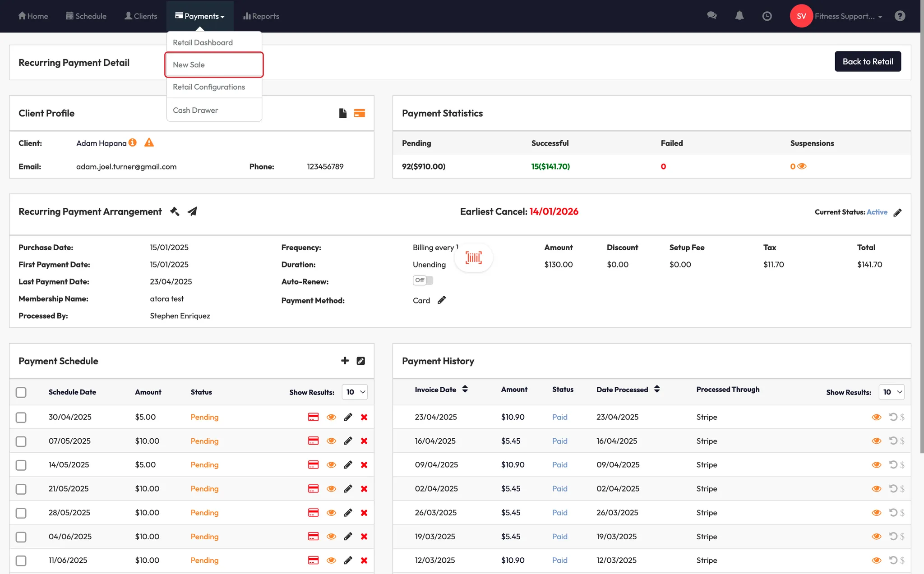Delete the 30/04/2025 scheduled payment

[364, 417]
